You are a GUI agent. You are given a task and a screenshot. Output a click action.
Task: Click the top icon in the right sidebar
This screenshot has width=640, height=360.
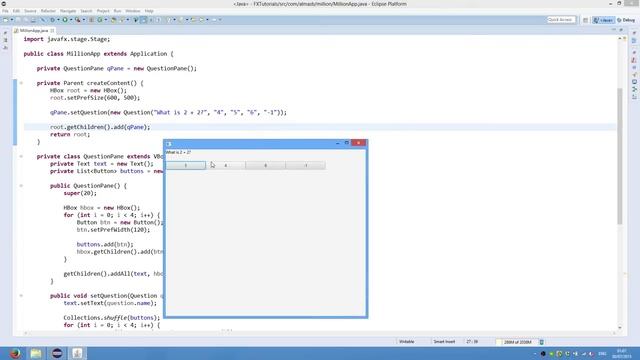pyautogui.click(x=634, y=33)
